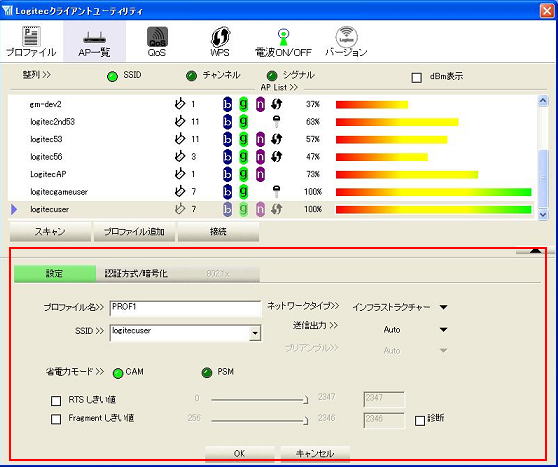Click key lock icon in logitecgameuser row
This screenshot has height=467, width=558.
coord(277,191)
